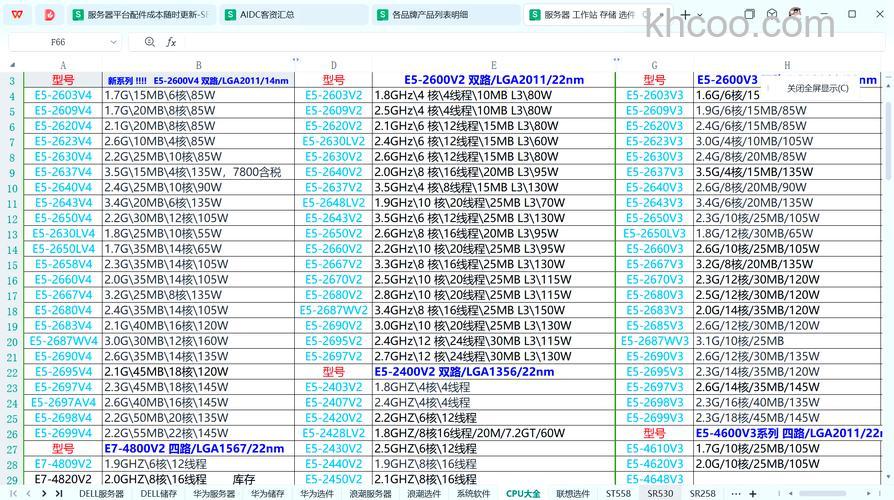894x500 pixels.
Task: Open the 联想选件 sheet tab
Action: (x=573, y=493)
